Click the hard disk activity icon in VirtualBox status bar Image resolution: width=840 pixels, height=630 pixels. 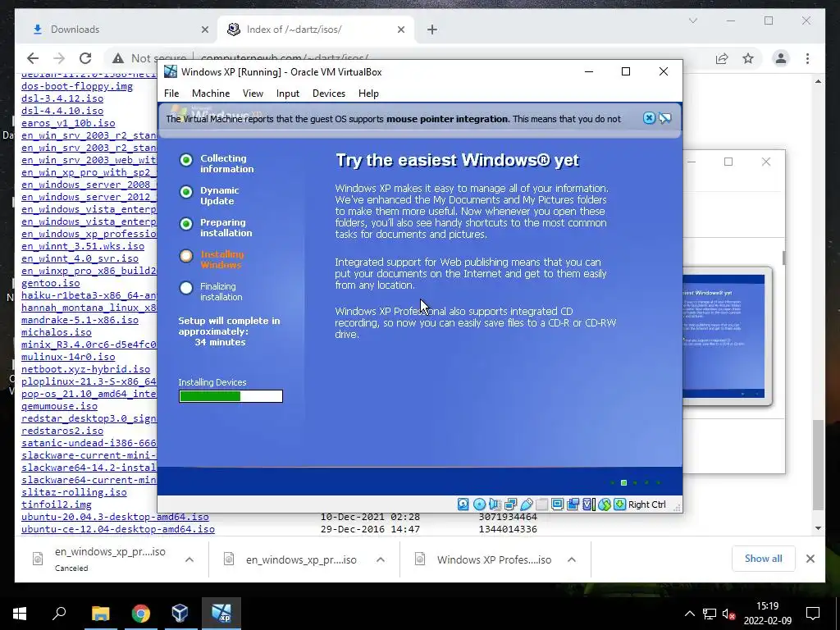[463, 504]
